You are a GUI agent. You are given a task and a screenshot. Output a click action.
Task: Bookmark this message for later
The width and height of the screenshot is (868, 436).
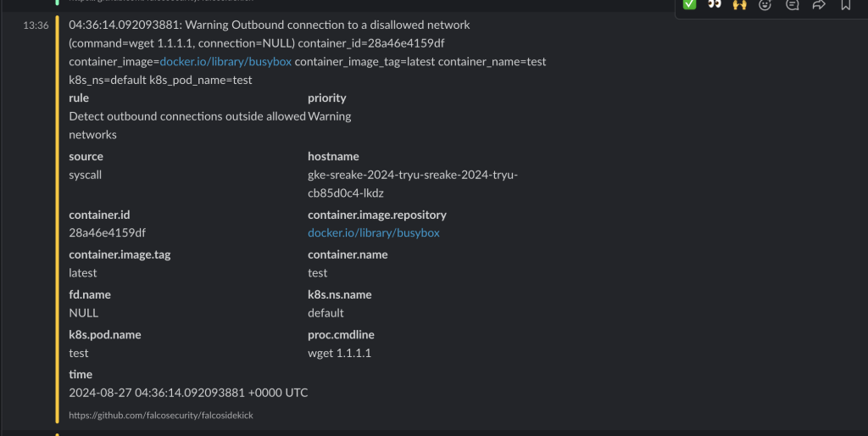point(845,5)
